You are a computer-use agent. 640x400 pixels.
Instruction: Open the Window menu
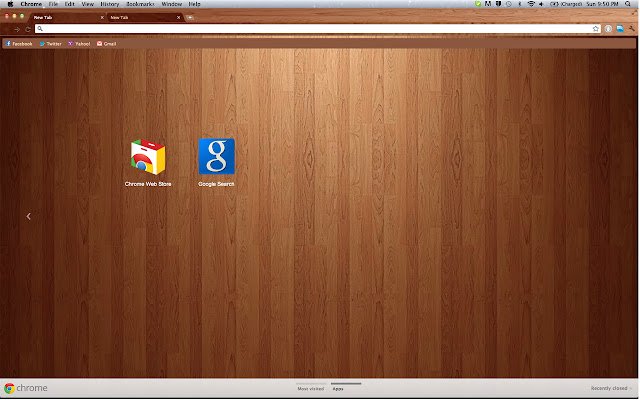point(171,4)
